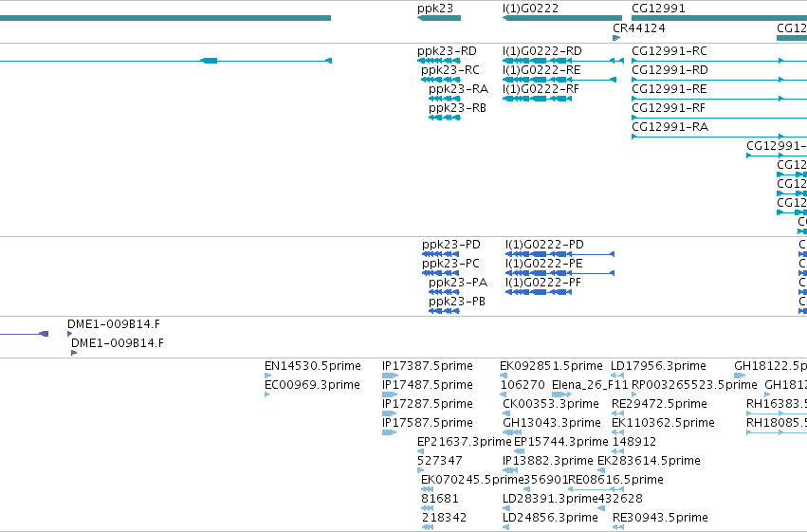Select the 218342 feature
807x532 pixels.
click(x=444, y=518)
